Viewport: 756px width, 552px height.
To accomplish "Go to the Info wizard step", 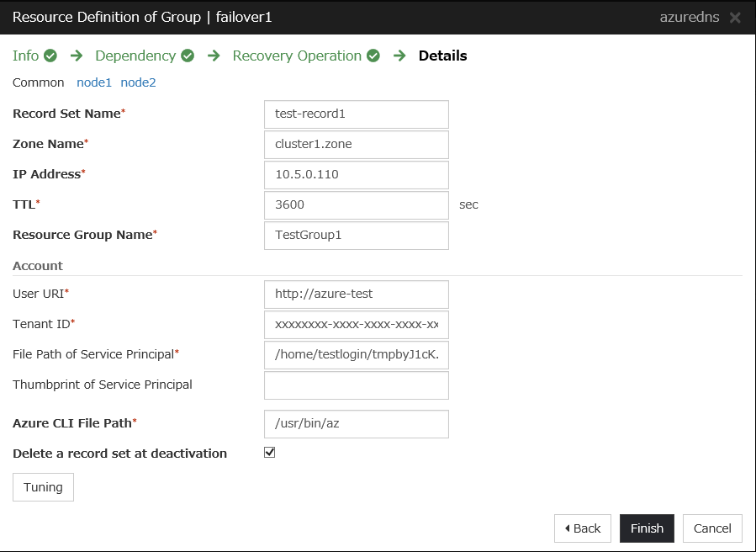I will [26, 56].
